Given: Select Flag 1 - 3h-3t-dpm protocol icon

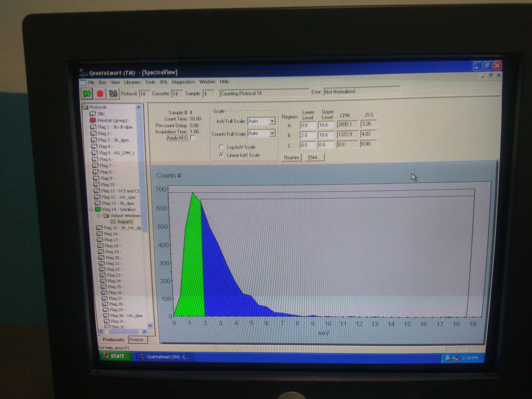Looking at the screenshot, I should coord(93,127).
